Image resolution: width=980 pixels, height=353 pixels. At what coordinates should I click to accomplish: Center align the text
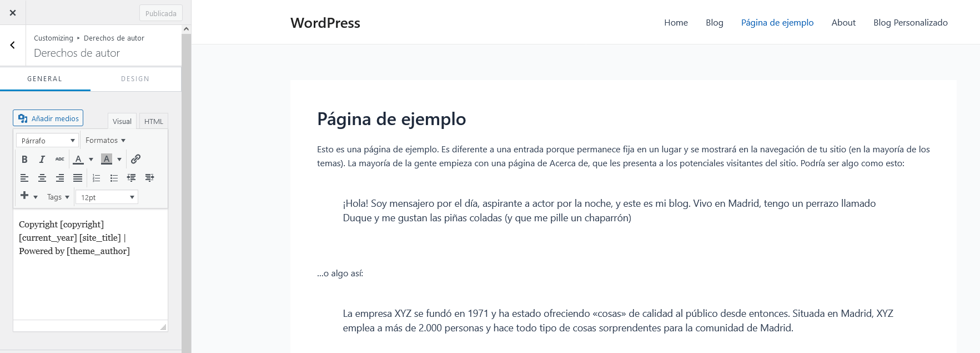click(42, 178)
